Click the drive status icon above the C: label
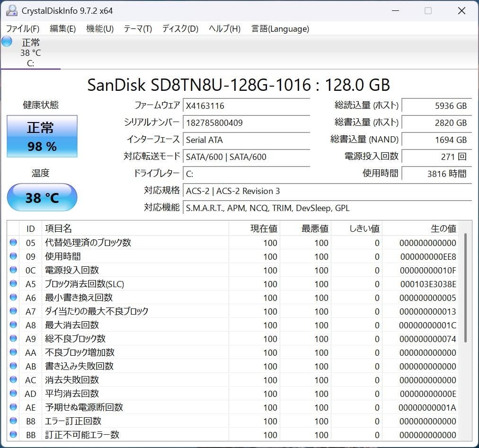 [x=6, y=42]
